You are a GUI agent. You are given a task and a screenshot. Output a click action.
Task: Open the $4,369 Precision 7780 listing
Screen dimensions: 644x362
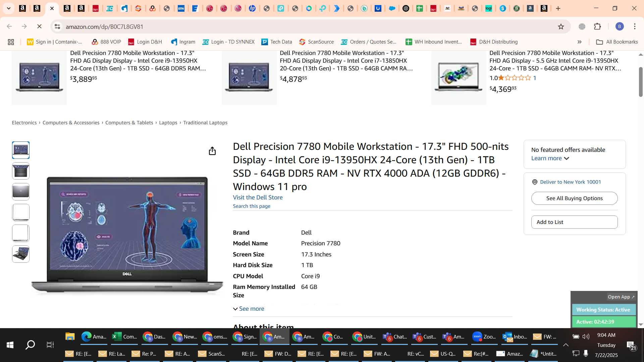coord(555,61)
